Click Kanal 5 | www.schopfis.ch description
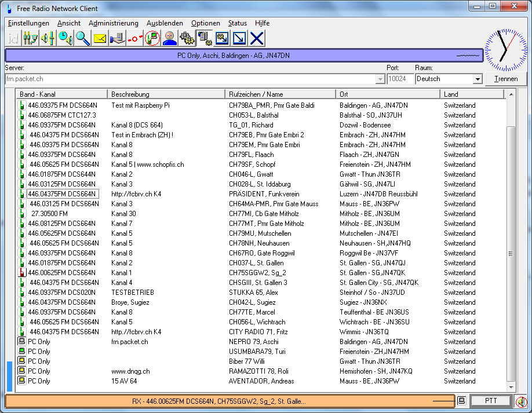The height and width of the screenshot is (413, 532). 148,165
